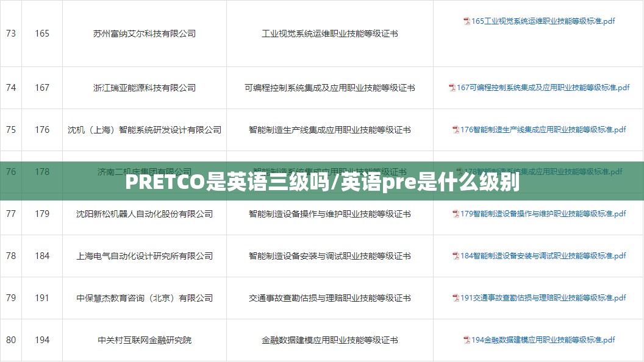Select company cell 中关村互联网金融研究院
Screen dimensions: 644x362
(145, 340)
